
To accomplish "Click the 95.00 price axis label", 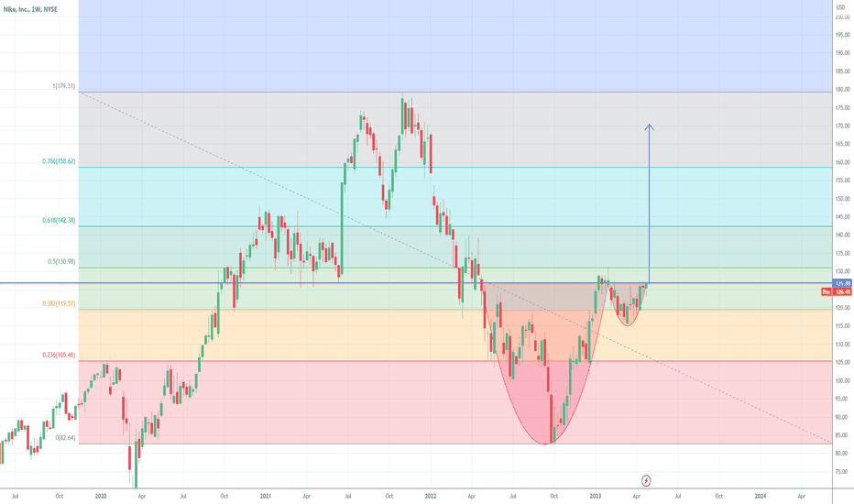I will pyautogui.click(x=843, y=399).
